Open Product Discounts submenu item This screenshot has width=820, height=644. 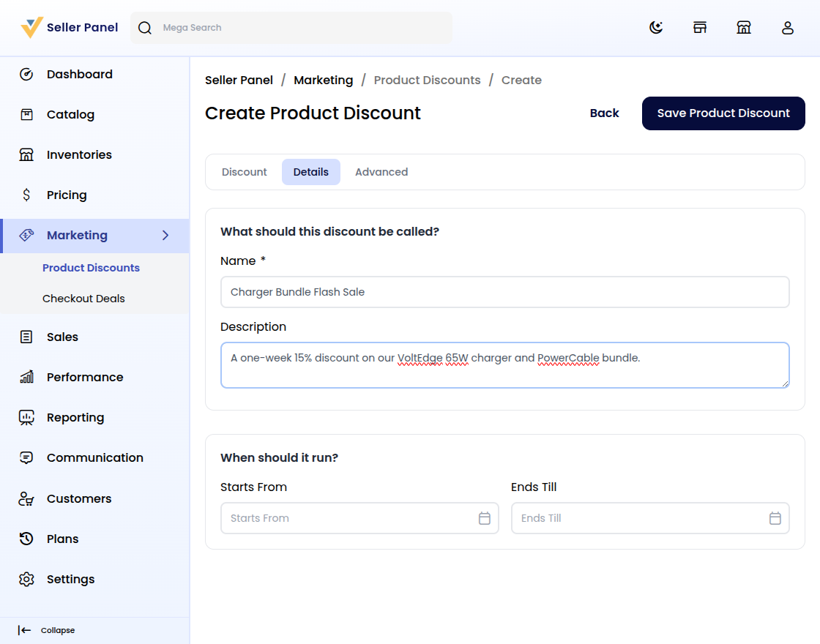pos(91,268)
